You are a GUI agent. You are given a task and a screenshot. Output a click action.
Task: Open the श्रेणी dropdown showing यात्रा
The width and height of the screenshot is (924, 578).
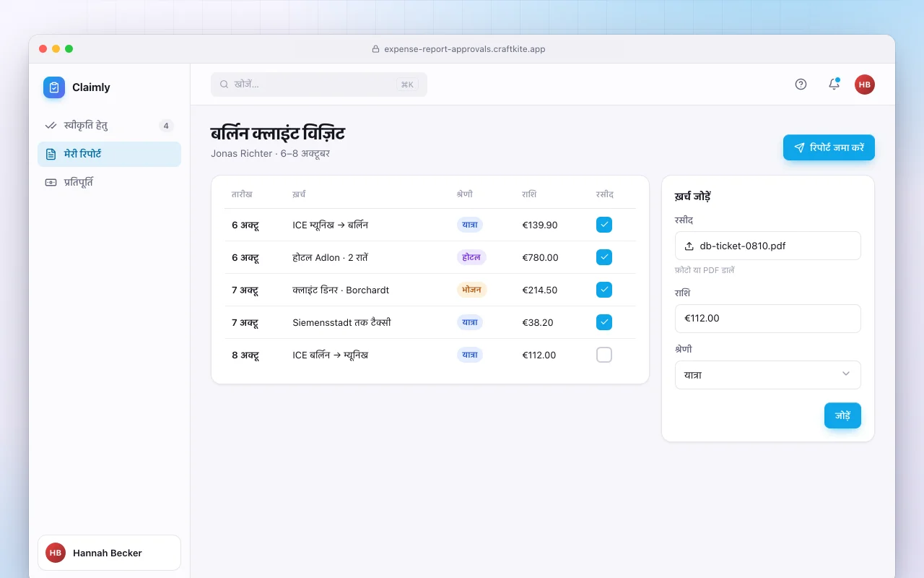pos(768,375)
